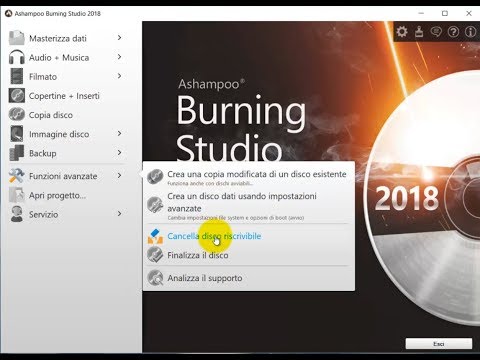
Task: Click the Copia disco icon
Action: (16, 114)
